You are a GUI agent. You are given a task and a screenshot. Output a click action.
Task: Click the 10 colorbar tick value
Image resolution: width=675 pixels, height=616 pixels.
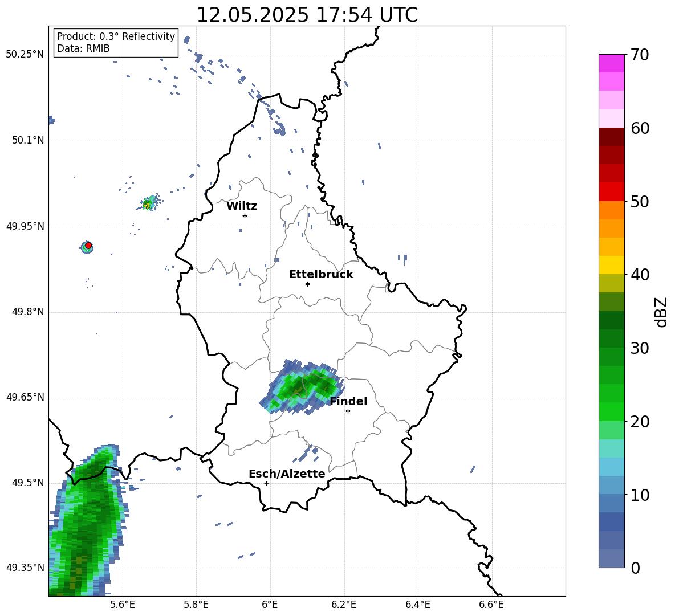pyautogui.click(x=640, y=495)
